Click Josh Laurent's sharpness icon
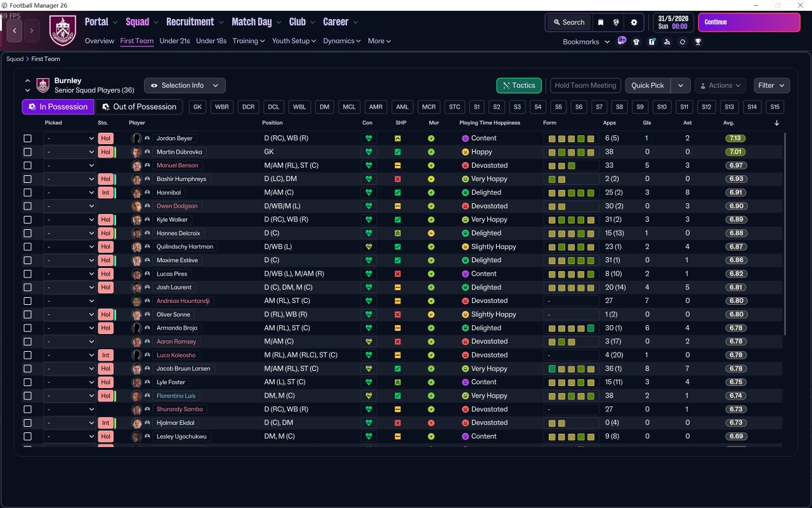The image size is (812, 508). click(398, 288)
